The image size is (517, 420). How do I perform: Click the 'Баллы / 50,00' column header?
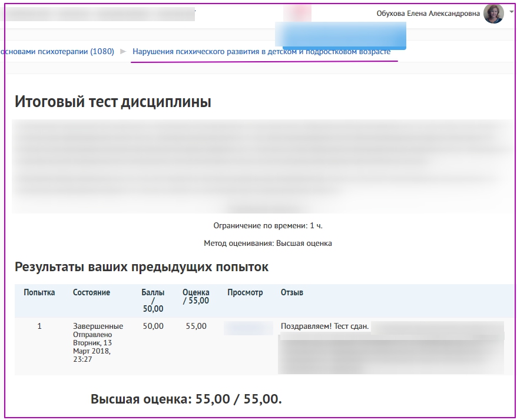coord(153,300)
